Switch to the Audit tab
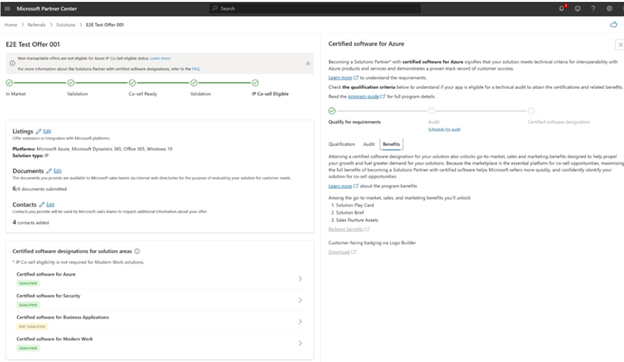The image size is (624, 362). coord(369,144)
